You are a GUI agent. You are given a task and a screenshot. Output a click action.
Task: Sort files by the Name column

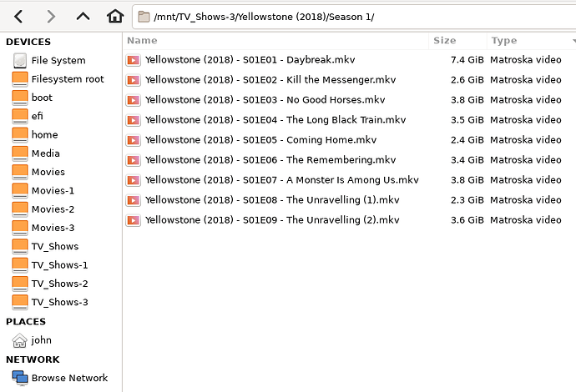pyautogui.click(x=275, y=40)
